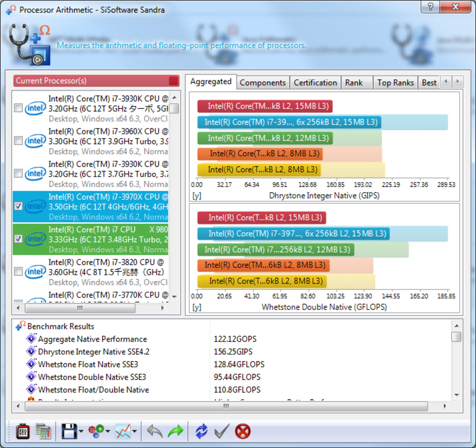Click the 122.12GOPS result value
Viewport: 476px width, 448px height.
[235, 339]
